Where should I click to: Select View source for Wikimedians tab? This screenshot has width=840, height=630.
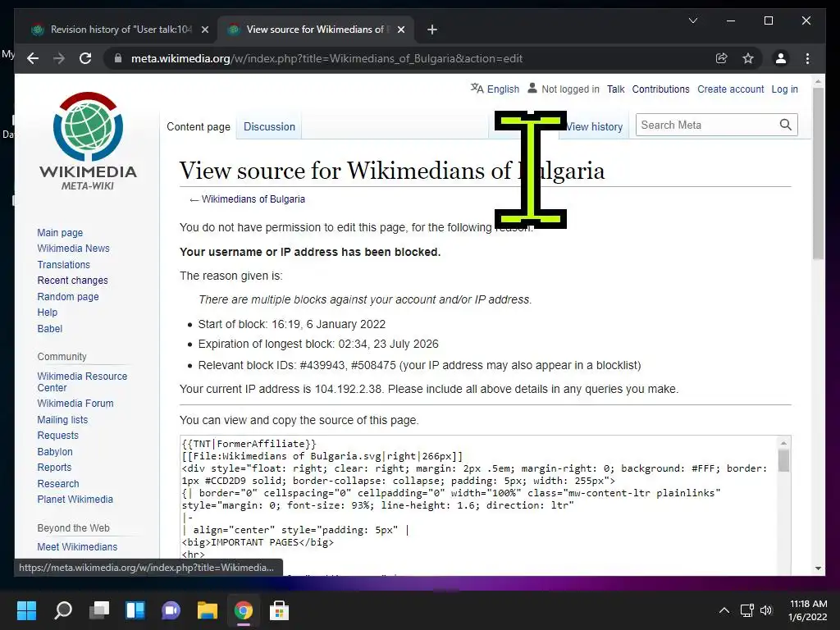pyautogui.click(x=314, y=30)
